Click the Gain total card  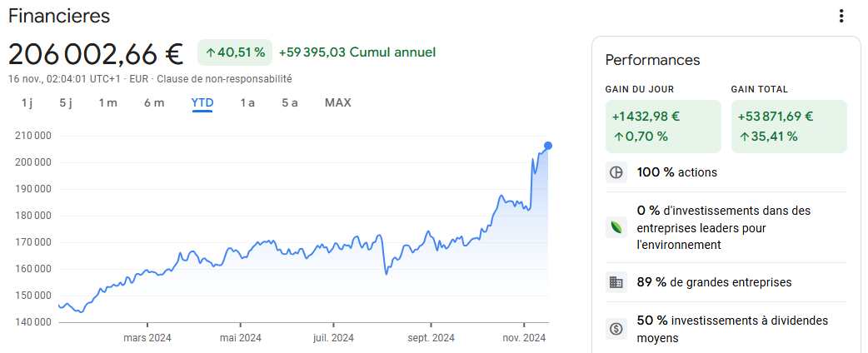789,127
